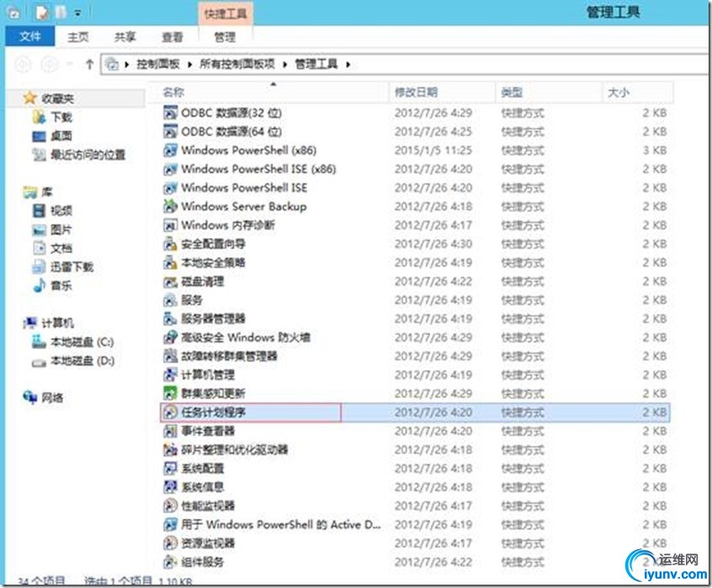
Task: Click 所有控制面板项 in the address path
Action: tap(237, 65)
